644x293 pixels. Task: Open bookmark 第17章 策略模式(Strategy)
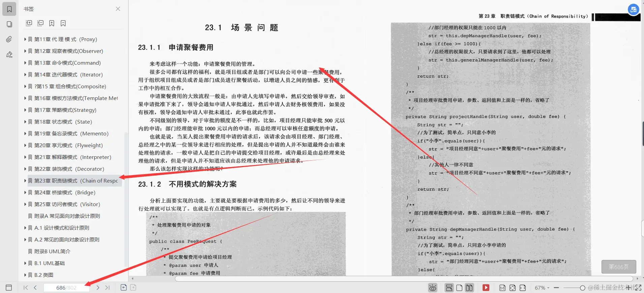click(x=65, y=110)
